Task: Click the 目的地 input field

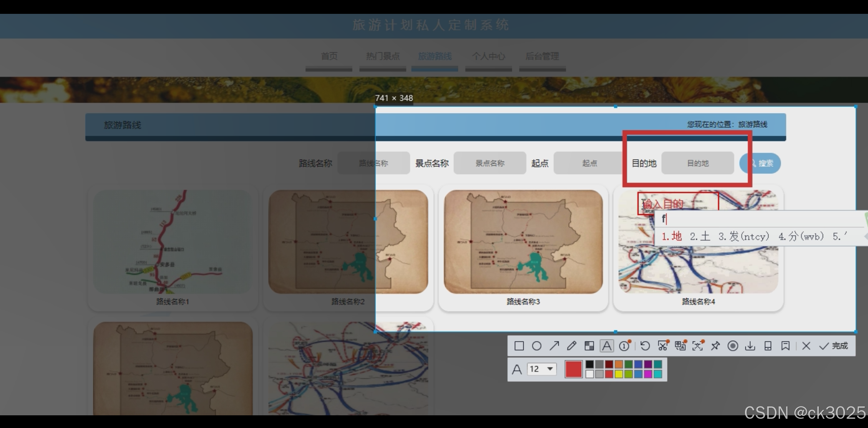Action: (697, 163)
